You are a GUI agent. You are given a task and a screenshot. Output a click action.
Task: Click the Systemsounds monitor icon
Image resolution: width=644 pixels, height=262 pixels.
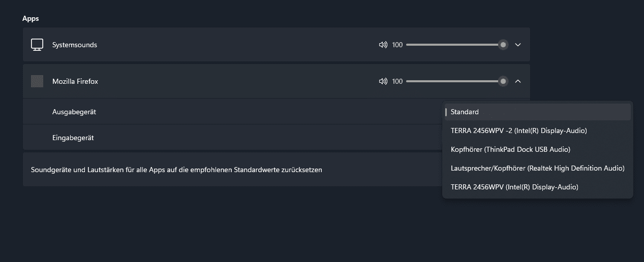(37, 45)
